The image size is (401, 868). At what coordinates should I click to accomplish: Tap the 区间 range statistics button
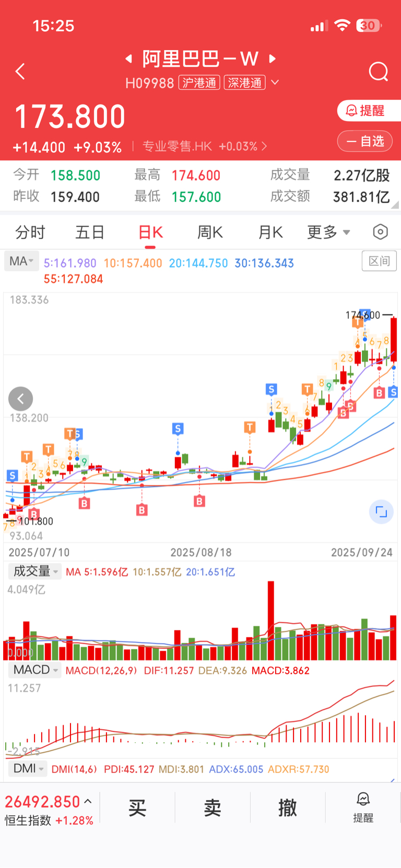[379, 261]
